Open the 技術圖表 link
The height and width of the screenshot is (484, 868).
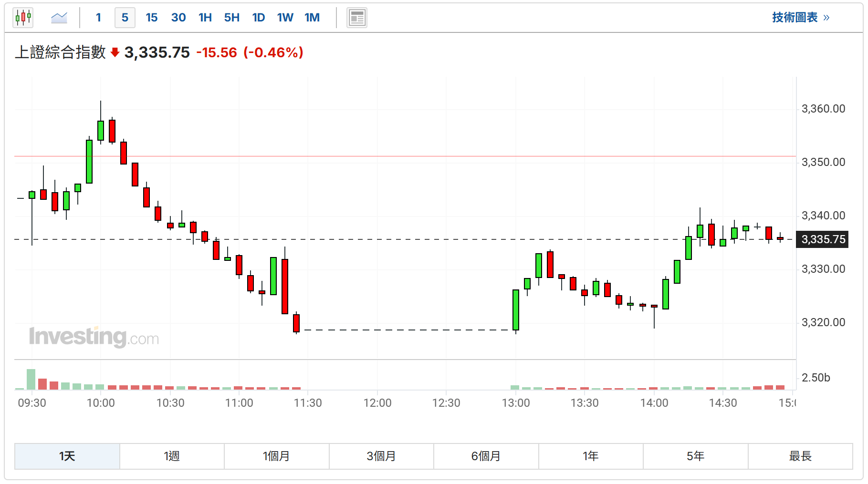point(801,18)
